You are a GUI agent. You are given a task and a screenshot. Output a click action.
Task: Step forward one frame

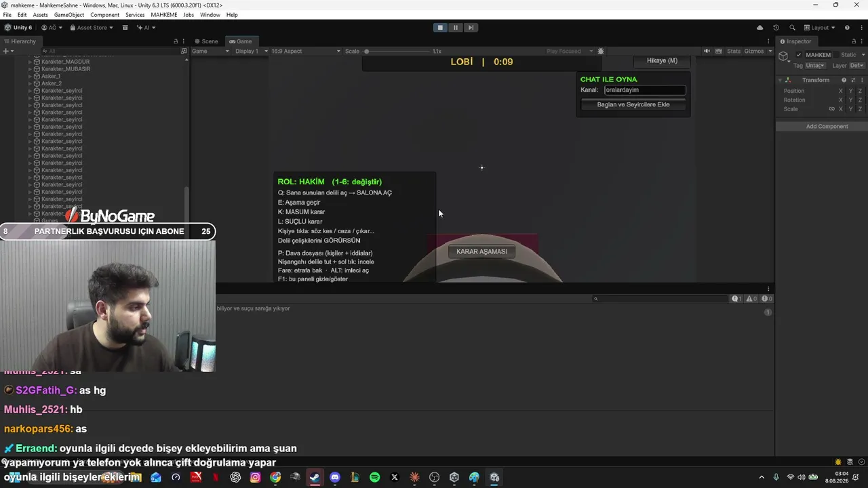471,28
